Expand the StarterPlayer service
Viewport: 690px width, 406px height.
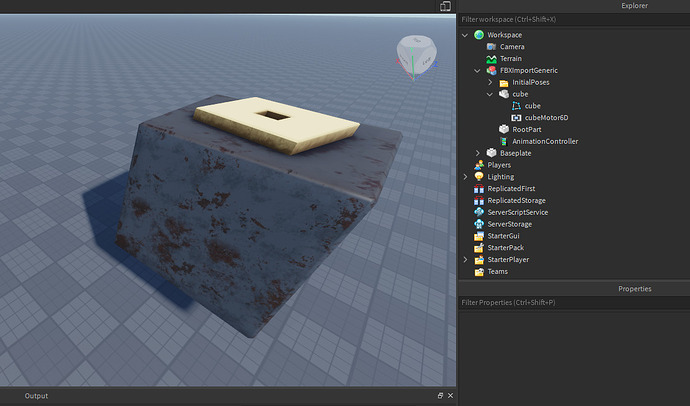pyautogui.click(x=465, y=260)
